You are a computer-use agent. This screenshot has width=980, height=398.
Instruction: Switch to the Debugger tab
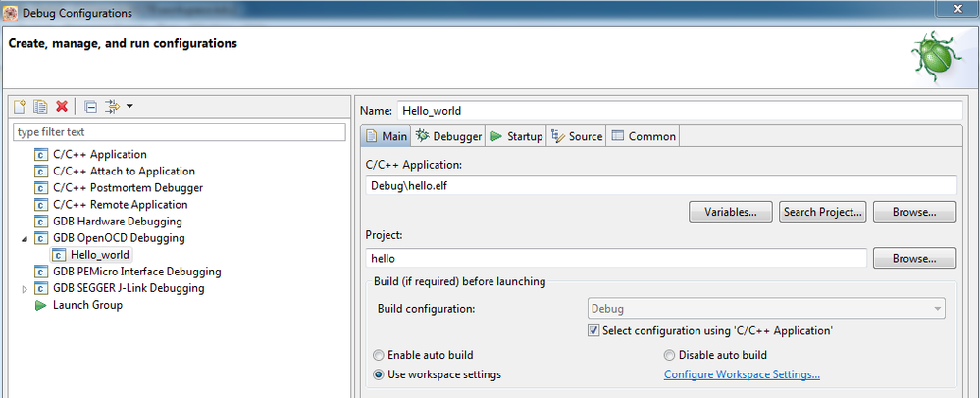[x=448, y=136]
